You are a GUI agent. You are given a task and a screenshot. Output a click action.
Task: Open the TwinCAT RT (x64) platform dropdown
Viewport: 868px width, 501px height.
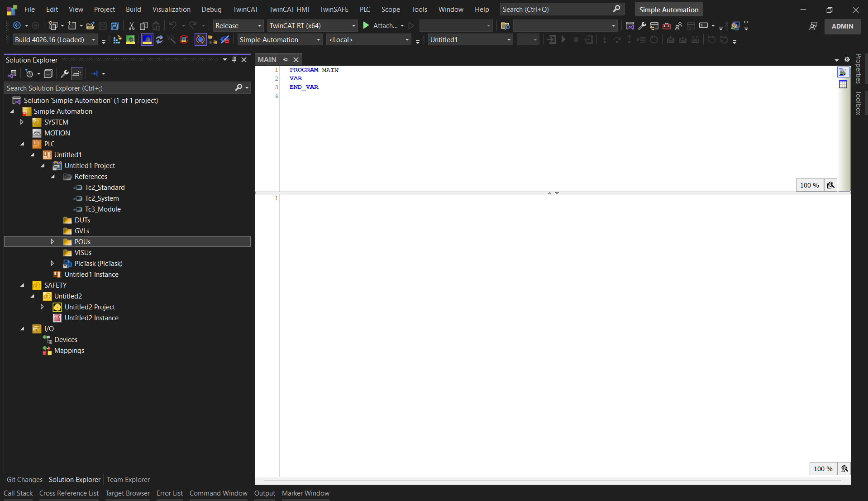tap(313, 26)
